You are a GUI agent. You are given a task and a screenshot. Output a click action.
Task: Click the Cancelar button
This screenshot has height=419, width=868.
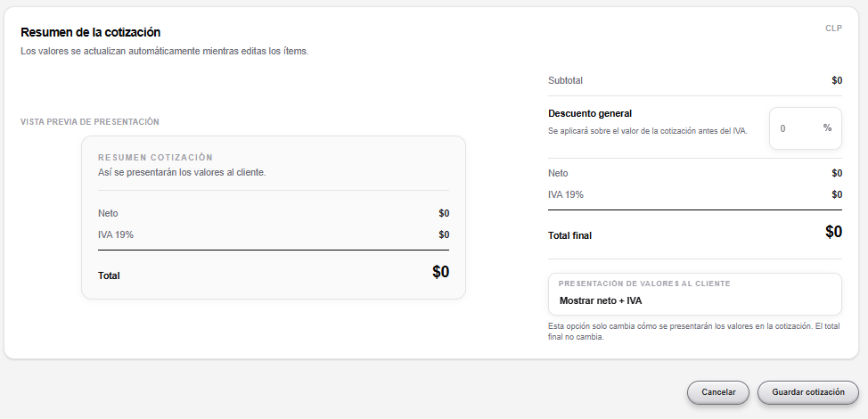[718, 392]
